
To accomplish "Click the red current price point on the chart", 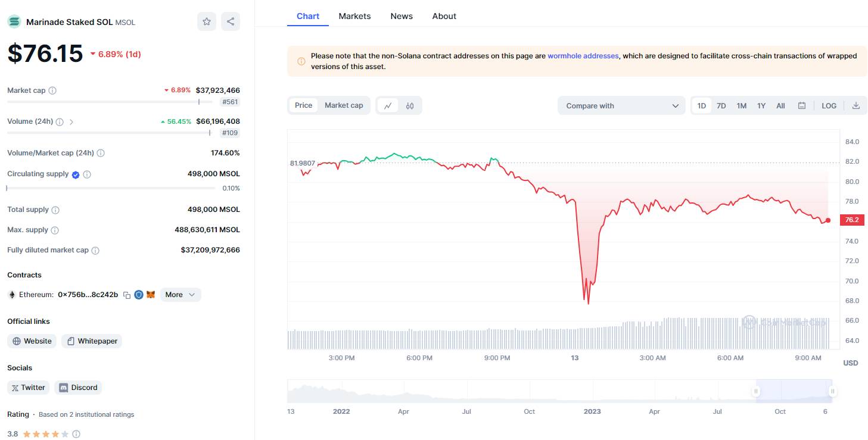I will [x=828, y=220].
